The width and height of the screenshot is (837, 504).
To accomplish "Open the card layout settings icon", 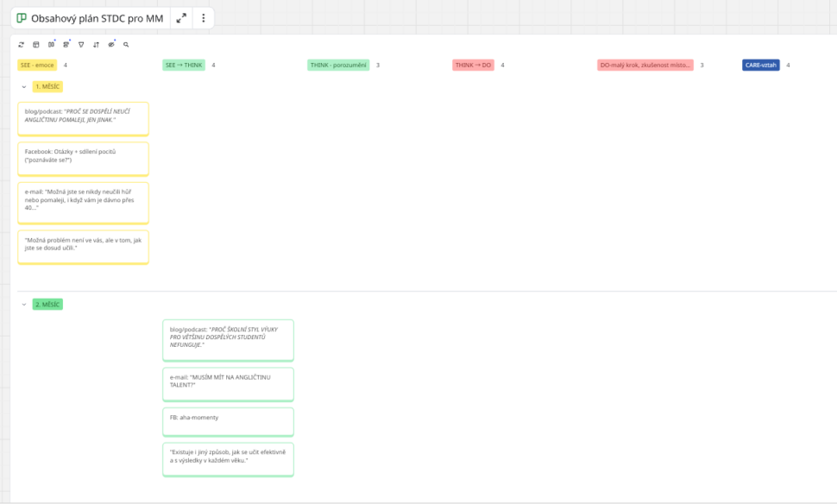I will [x=36, y=44].
